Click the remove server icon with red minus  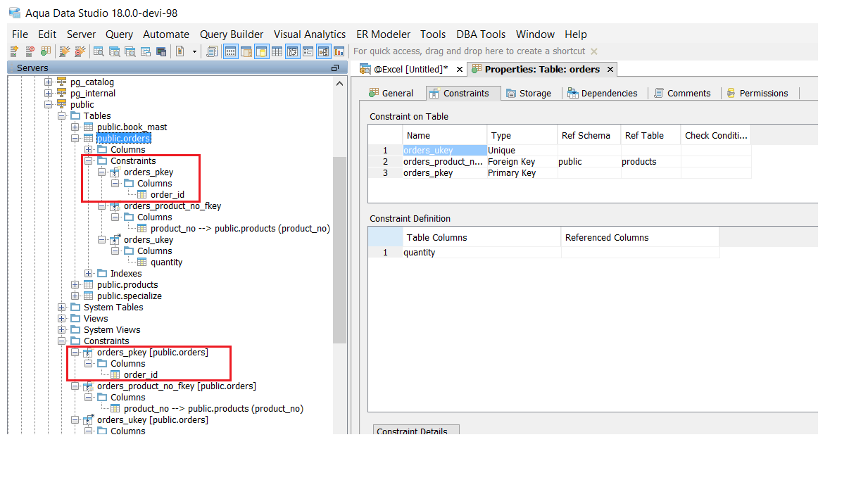(30, 51)
